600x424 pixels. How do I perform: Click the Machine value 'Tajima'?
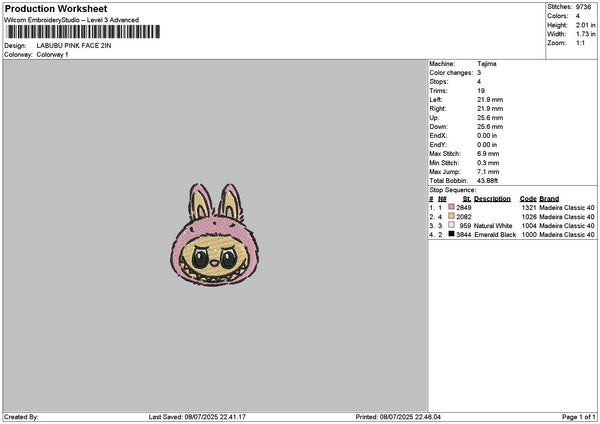pos(487,64)
